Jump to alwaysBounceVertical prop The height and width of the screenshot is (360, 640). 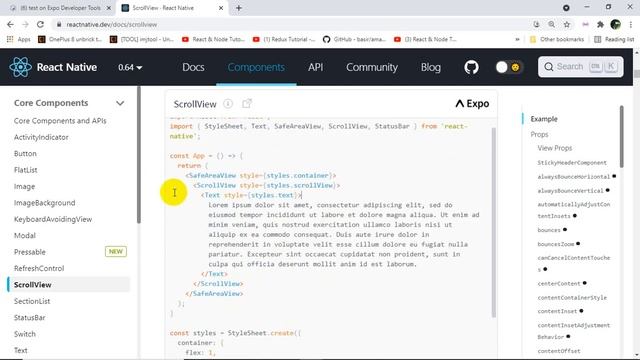coord(570,191)
